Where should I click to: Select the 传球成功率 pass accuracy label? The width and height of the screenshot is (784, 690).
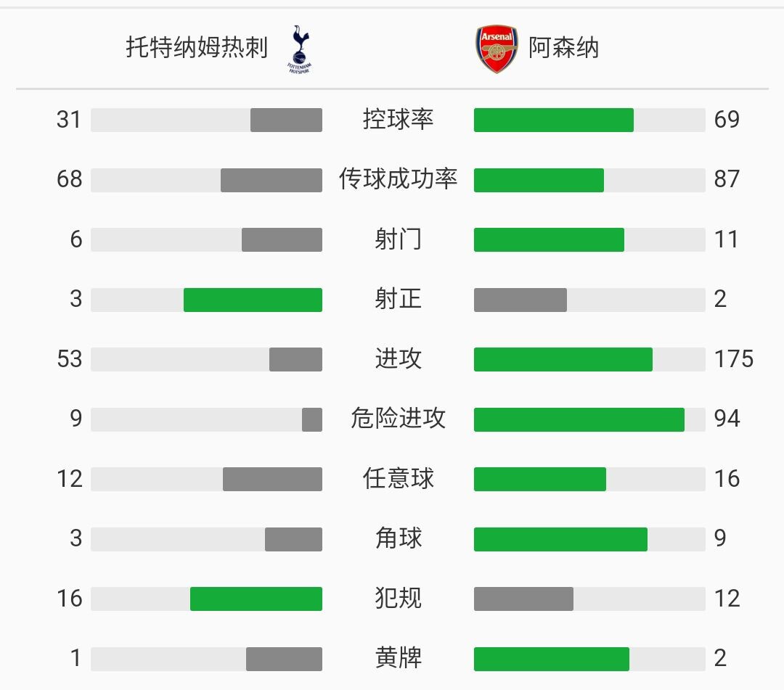(398, 179)
